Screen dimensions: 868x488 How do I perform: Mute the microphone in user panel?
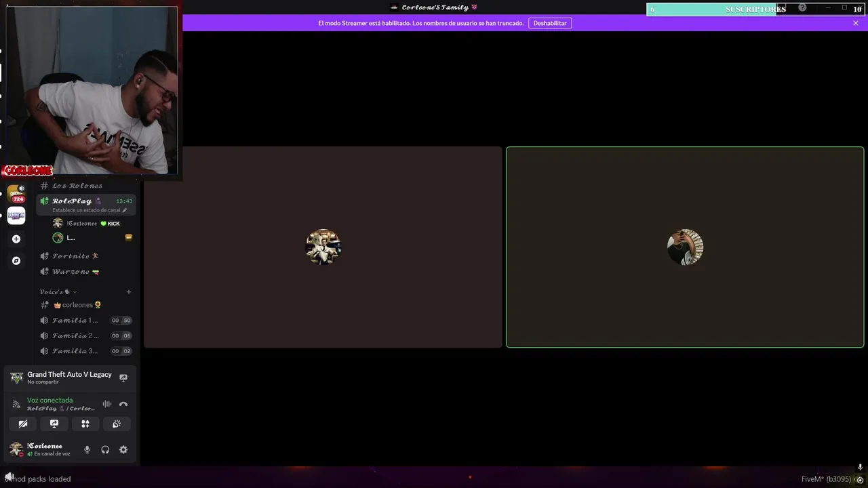pyautogui.click(x=87, y=449)
